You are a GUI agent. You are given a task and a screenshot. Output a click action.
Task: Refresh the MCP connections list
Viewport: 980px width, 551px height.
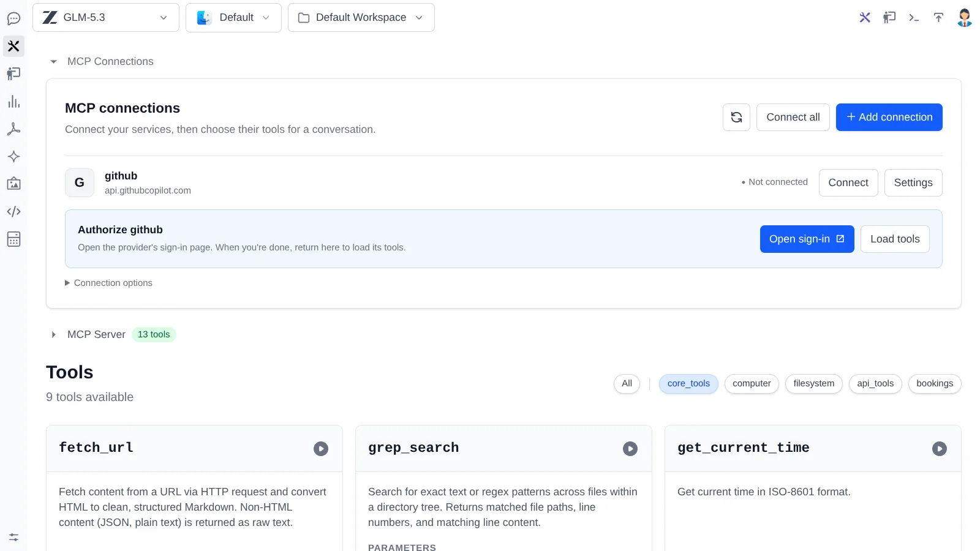click(736, 117)
